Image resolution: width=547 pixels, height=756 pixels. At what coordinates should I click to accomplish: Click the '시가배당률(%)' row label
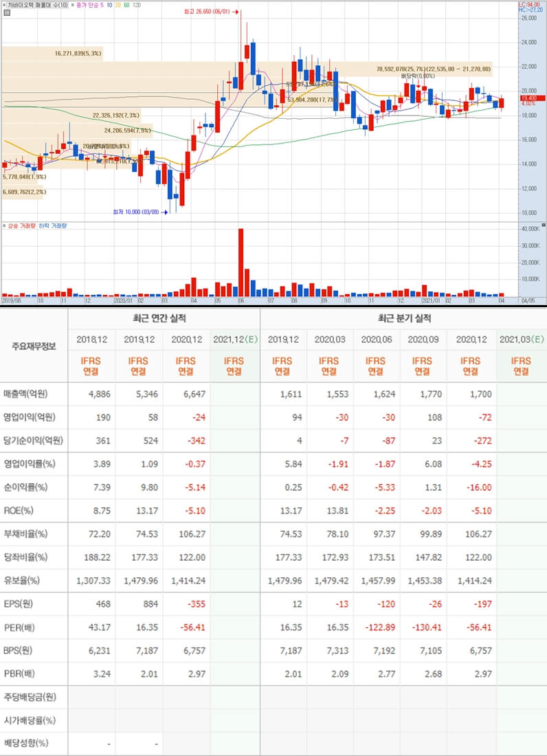tap(30, 720)
